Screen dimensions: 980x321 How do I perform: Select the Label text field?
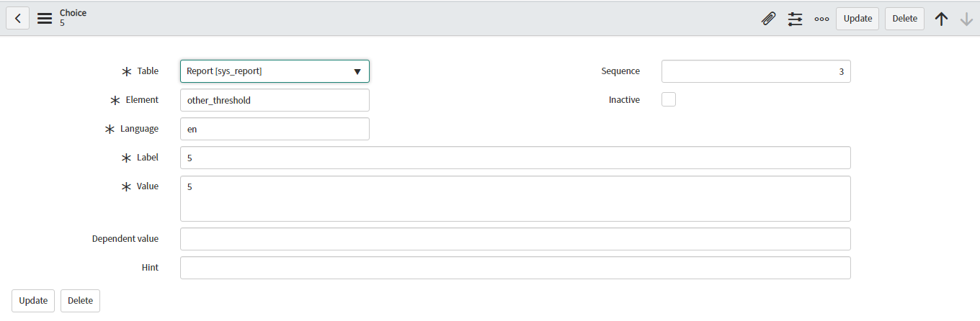[x=515, y=158]
